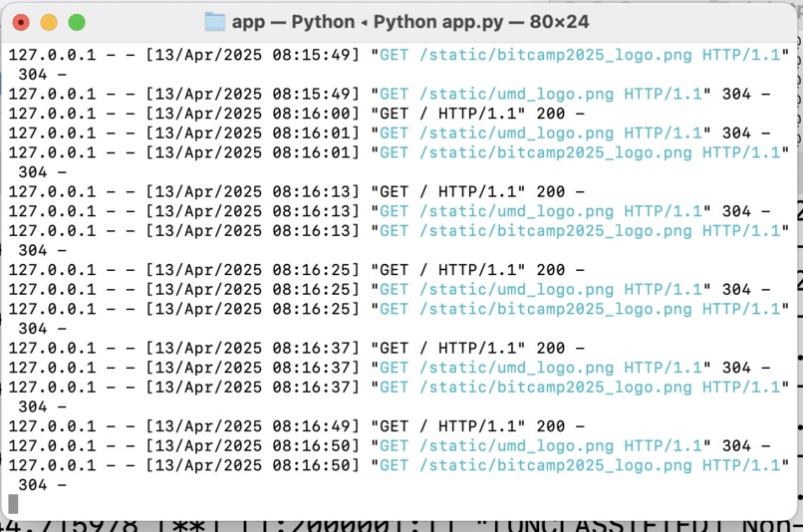803x532 pixels.
Task: Click the 08:16:37 umd_logo.png line
Action: click(390, 368)
